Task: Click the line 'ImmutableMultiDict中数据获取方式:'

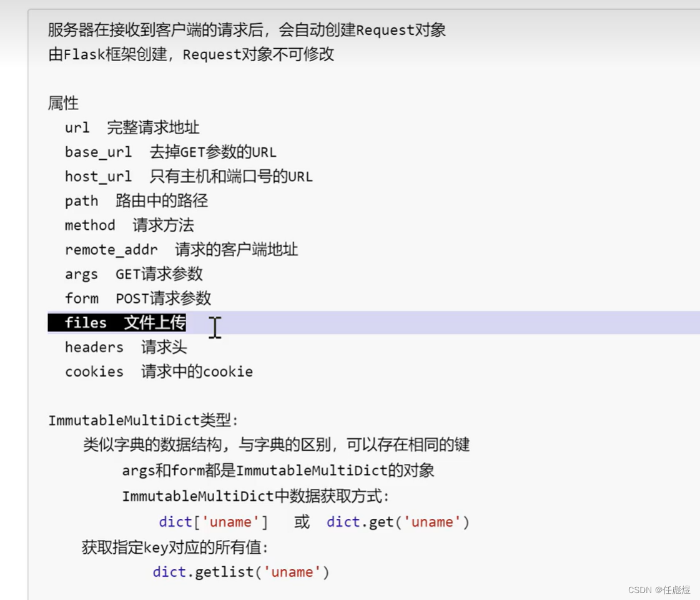Action: click(256, 496)
